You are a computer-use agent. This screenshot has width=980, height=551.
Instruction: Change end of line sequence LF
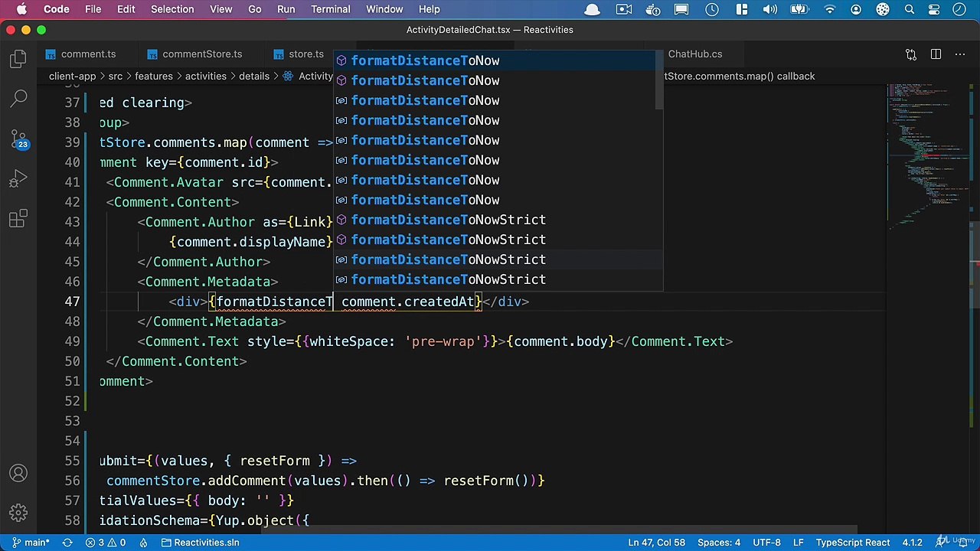pos(798,543)
